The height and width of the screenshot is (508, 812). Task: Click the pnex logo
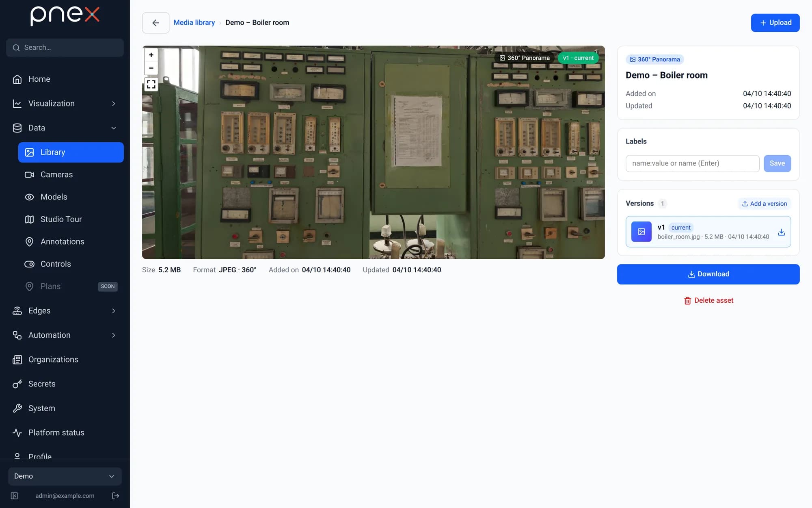pyautogui.click(x=65, y=16)
